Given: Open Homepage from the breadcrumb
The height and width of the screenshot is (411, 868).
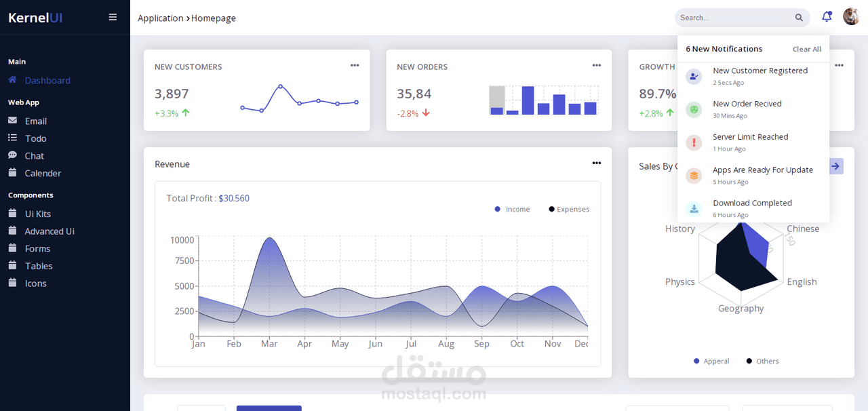Looking at the screenshot, I should 213,18.
